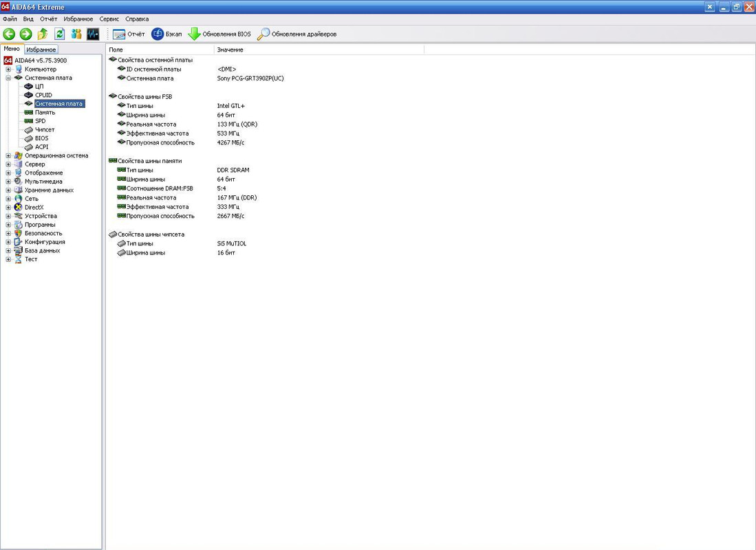This screenshot has height=550, width=756.
Task: Select the Intel GTL+ bus type value
Action: pyautogui.click(x=231, y=106)
